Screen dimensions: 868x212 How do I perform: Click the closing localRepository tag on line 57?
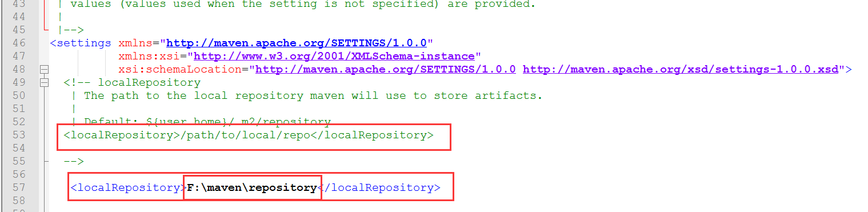(x=379, y=187)
